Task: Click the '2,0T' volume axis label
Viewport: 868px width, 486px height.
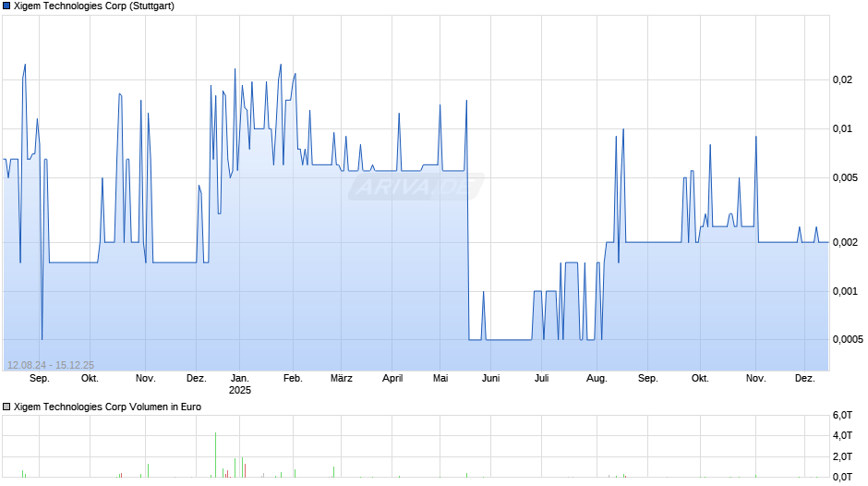Action: coord(842,456)
